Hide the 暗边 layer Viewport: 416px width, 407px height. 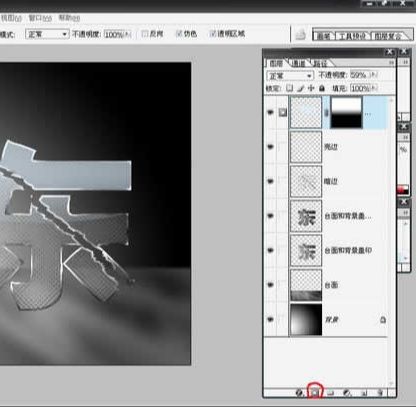click(270, 181)
